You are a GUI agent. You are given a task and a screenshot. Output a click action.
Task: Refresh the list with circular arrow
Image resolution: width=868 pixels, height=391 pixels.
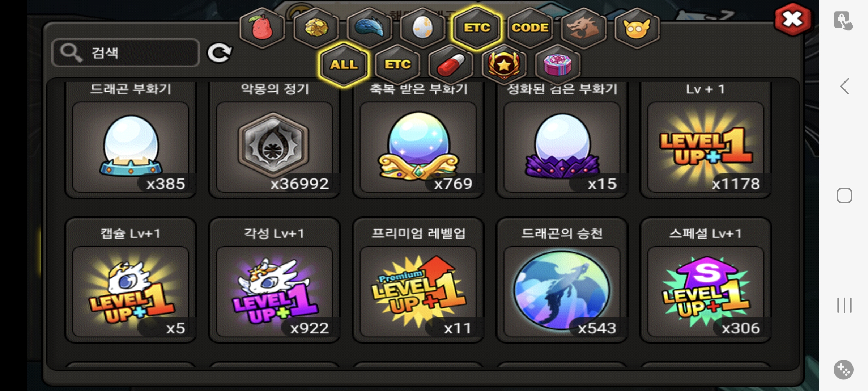click(219, 53)
